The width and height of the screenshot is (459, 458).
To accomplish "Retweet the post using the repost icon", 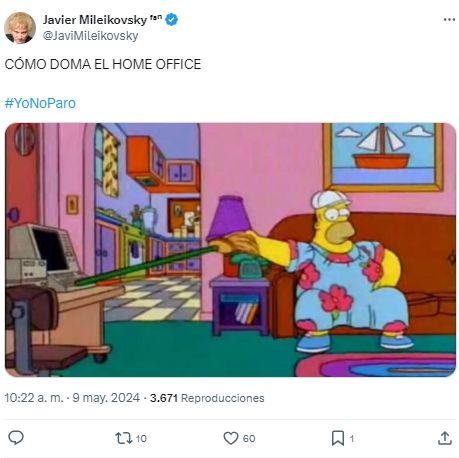I will 124,438.
